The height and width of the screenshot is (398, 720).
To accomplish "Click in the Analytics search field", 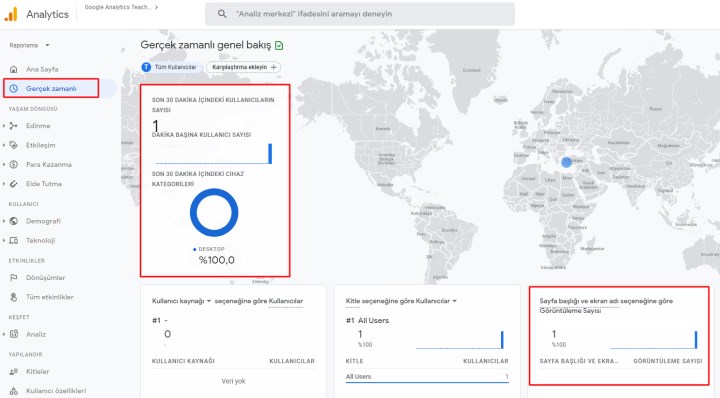I will coord(360,14).
